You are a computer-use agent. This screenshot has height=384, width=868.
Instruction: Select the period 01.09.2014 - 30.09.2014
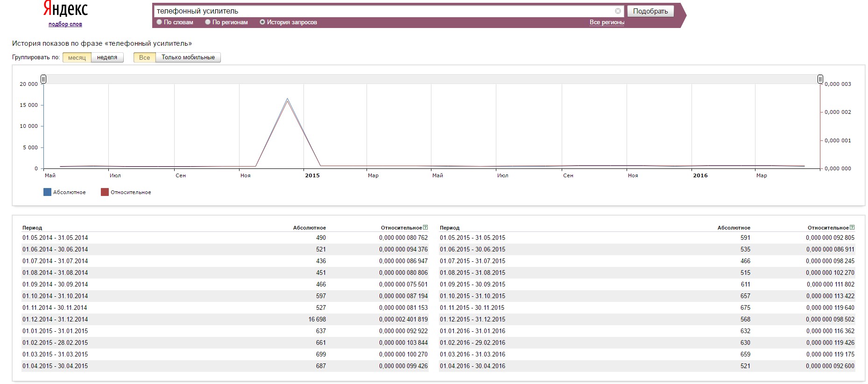55,284
